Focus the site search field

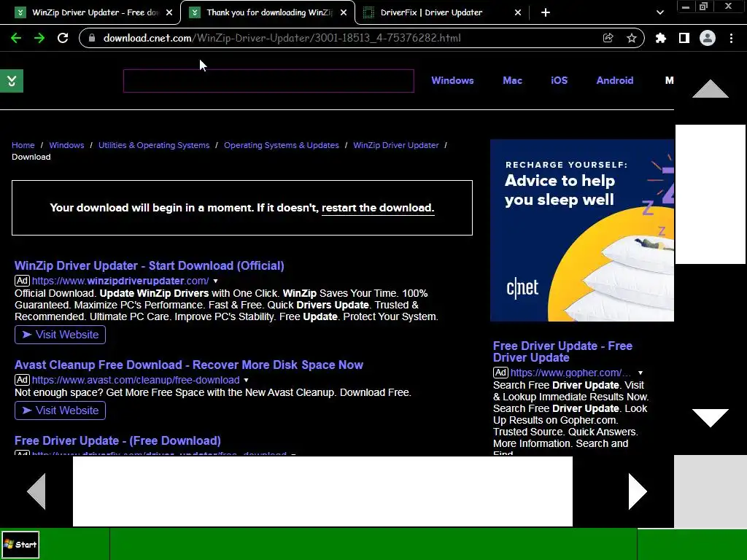point(268,81)
